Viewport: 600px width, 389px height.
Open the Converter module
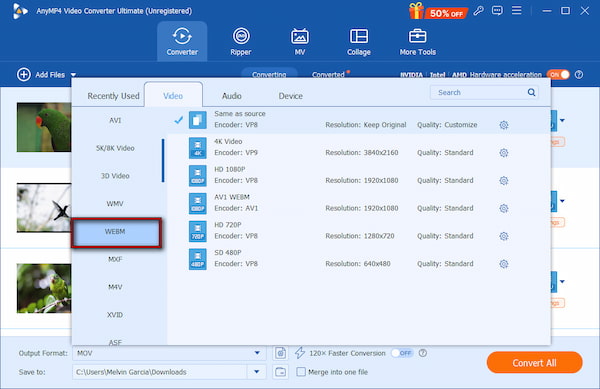(x=182, y=41)
